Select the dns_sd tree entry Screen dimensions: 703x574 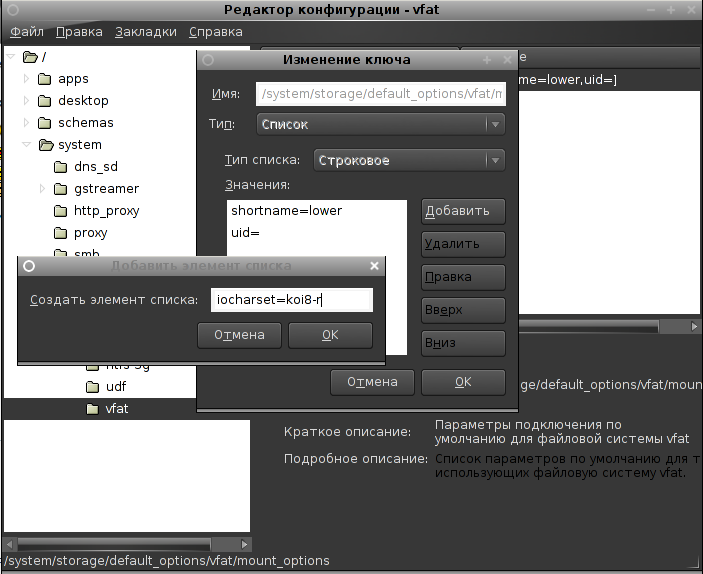pyautogui.click(x=96, y=166)
